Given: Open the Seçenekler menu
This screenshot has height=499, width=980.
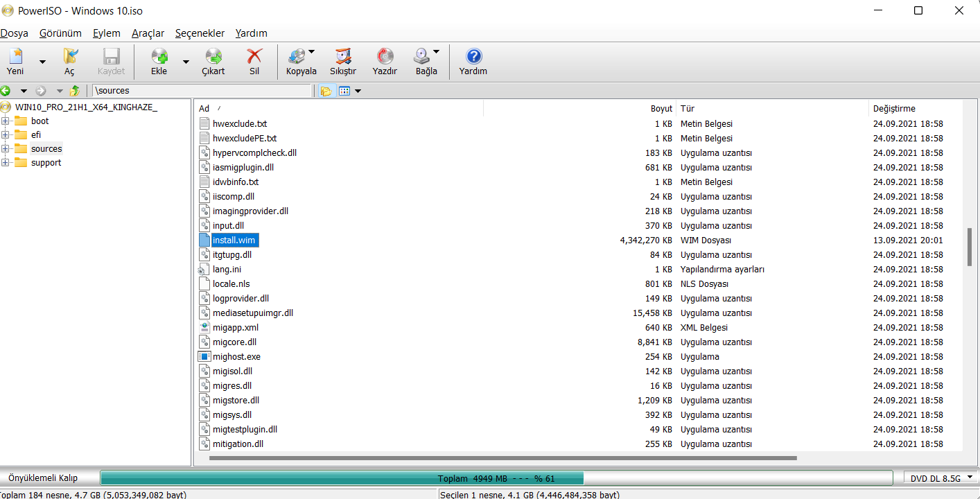Looking at the screenshot, I should [x=200, y=33].
